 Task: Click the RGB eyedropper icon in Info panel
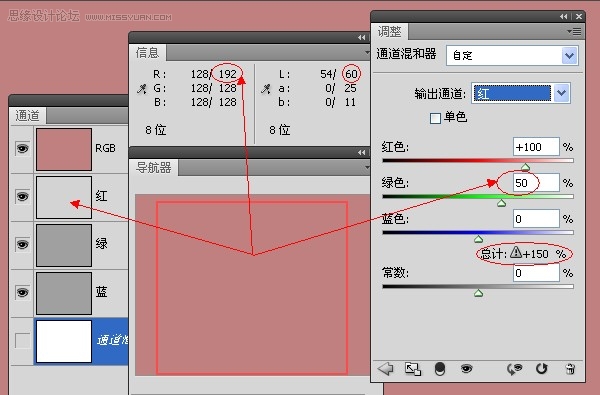tap(142, 89)
